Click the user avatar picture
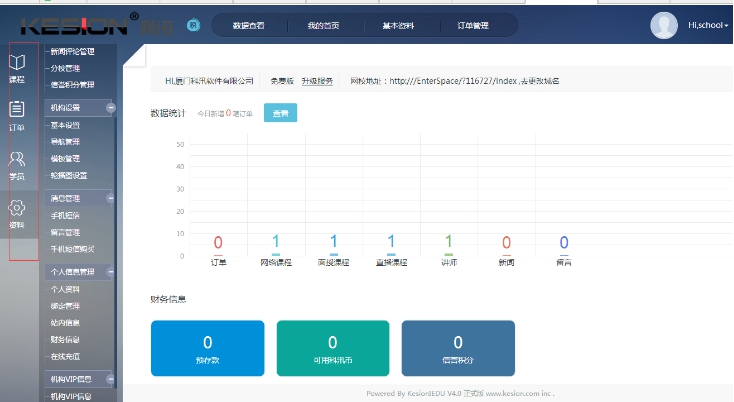Image resolution: width=734 pixels, height=402 pixels. click(663, 25)
